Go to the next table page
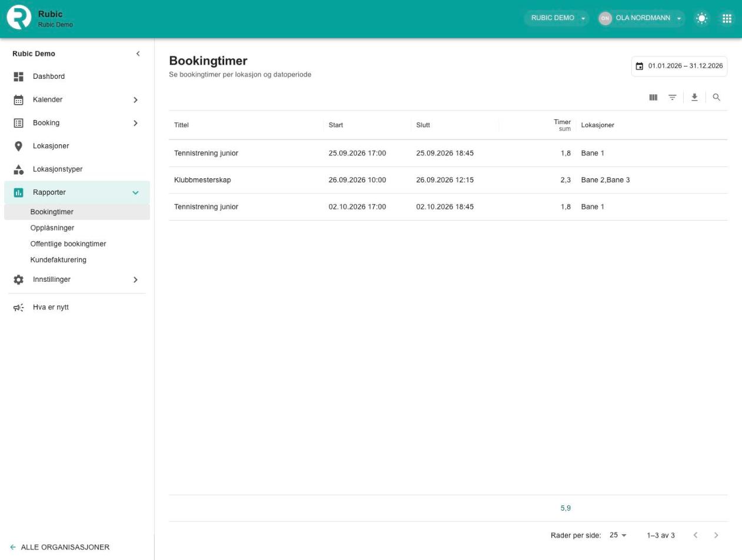This screenshot has width=742, height=560. coord(716,535)
